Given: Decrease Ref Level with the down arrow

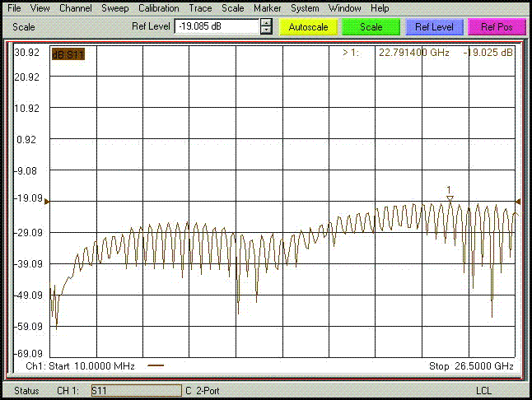Looking at the screenshot, I should (x=266, y=30).
